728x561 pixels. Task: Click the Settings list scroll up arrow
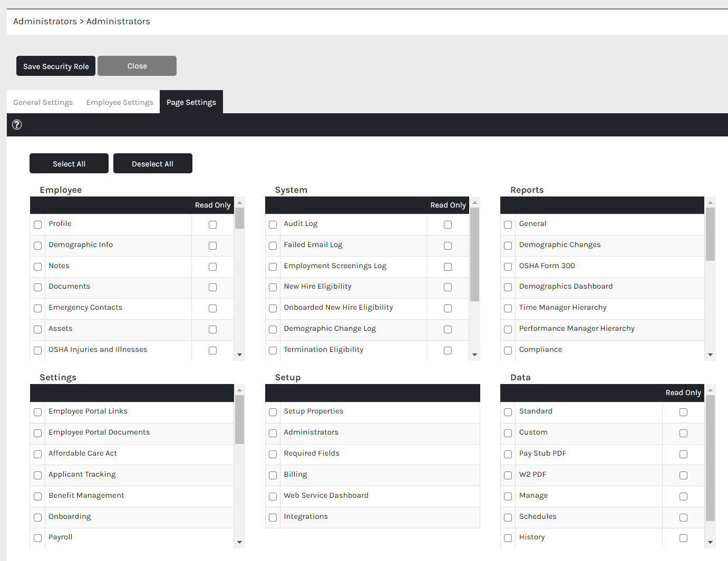click(240, 390)
